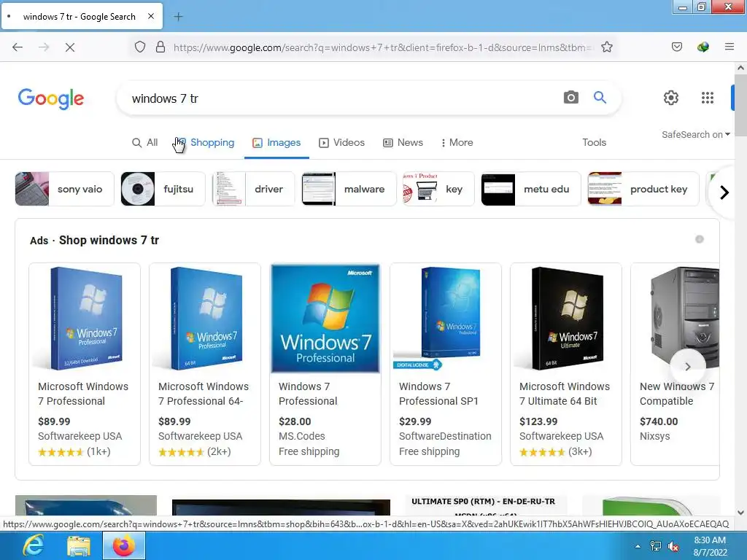Switch to the All results tab
This screenshot has width=747, height=560.
tap(145, 142)
